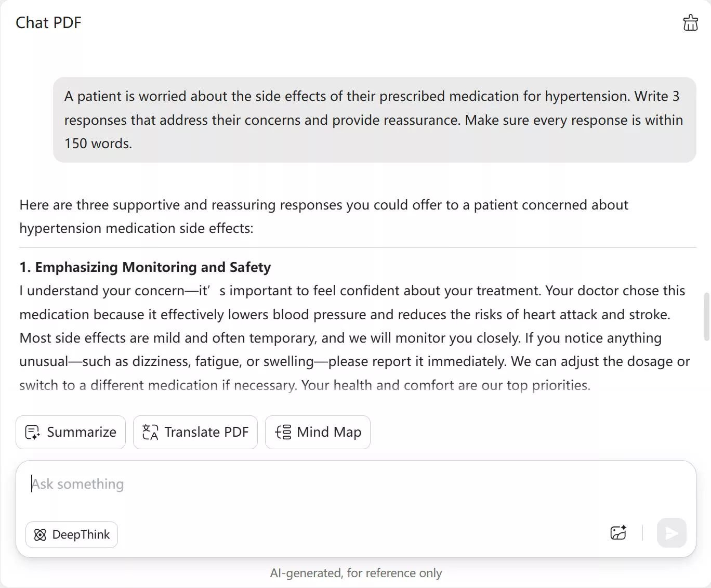Select the Chat PDF title tab
The height and width of the screenshot is (588, 711).
tap(48, 22)
